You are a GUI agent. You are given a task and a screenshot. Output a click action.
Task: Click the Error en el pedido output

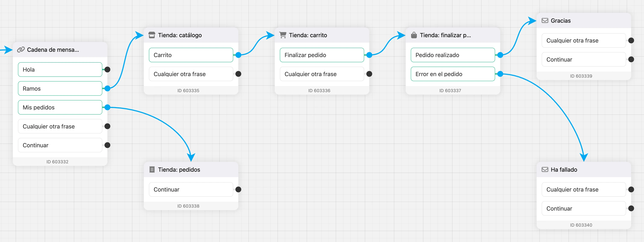[x=453, y=74]
